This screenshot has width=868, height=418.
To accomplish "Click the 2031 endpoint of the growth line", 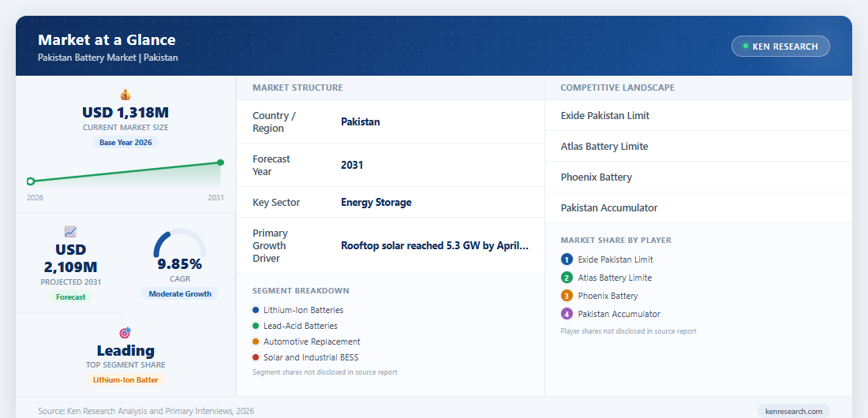I will point(220,162).
